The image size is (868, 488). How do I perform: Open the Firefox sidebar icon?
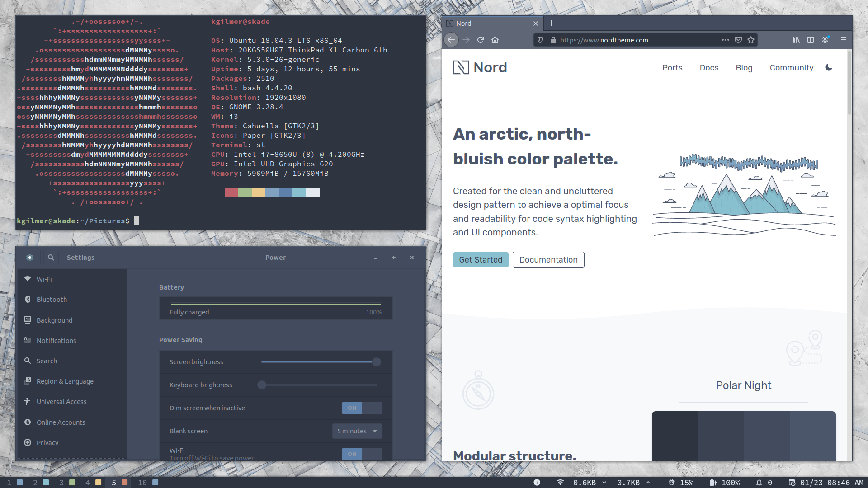point(810,40)
